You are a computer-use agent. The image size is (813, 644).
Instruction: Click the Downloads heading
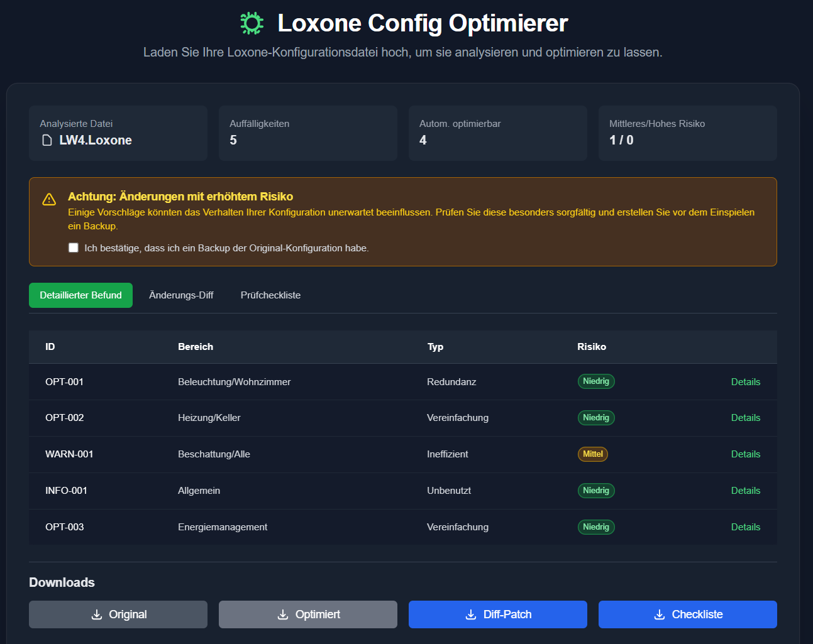pos(62,582)
